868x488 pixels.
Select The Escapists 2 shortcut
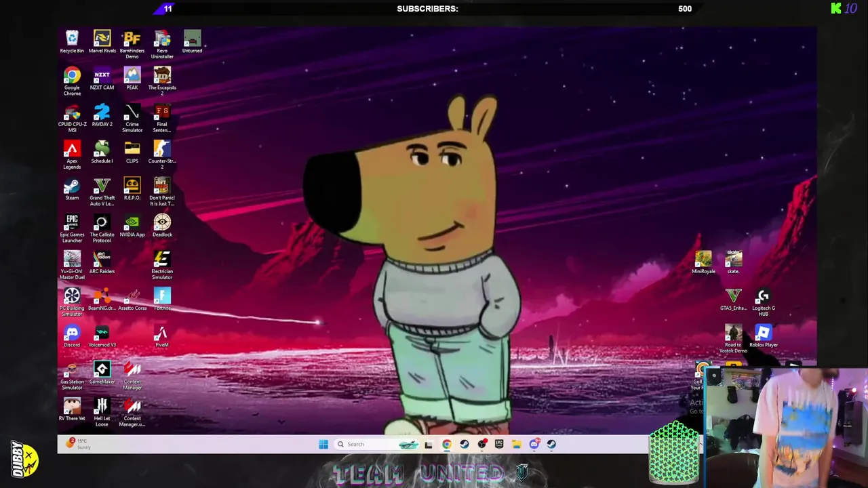tap(162, 81)
